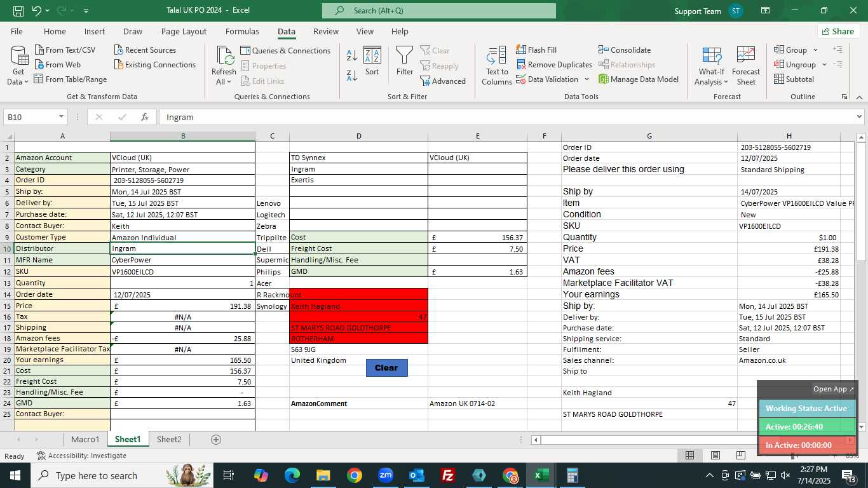Switch to the Insert tab
The width and height of the screenshot is (868, 488).
(x=95, y=31)
